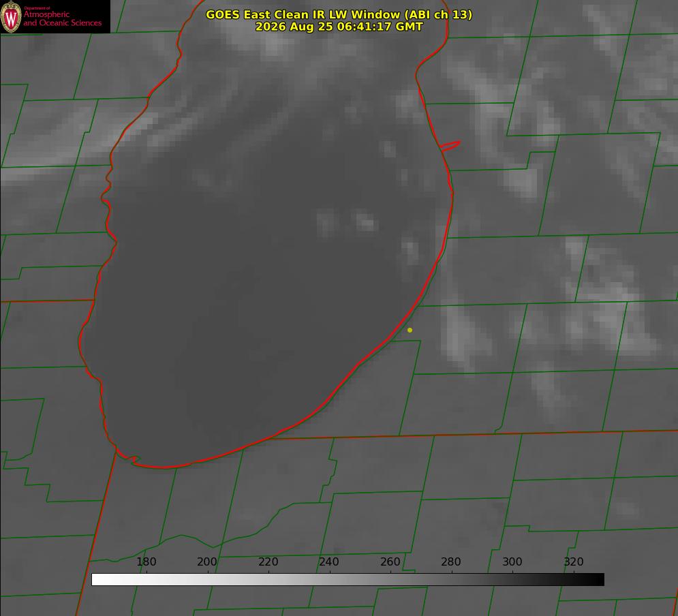This screenshot has height=616, width=678.
Task: Click the mid-gray center of the colorbar
Action: point(348,580)
